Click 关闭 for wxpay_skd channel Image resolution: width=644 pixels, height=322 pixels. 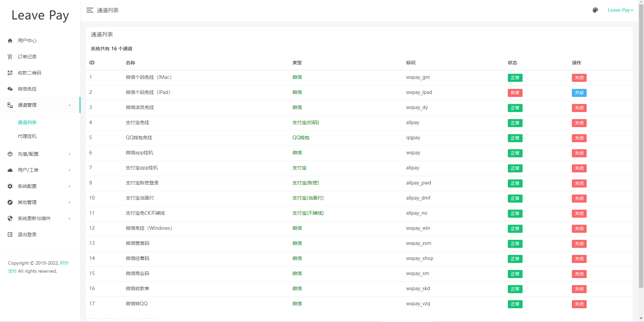pos(579,289)
